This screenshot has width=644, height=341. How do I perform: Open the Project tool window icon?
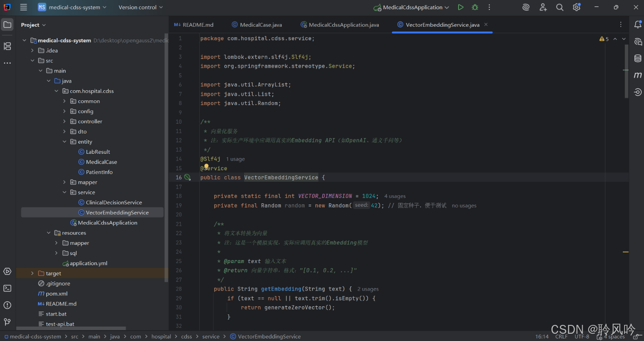(x=7, y=25)
